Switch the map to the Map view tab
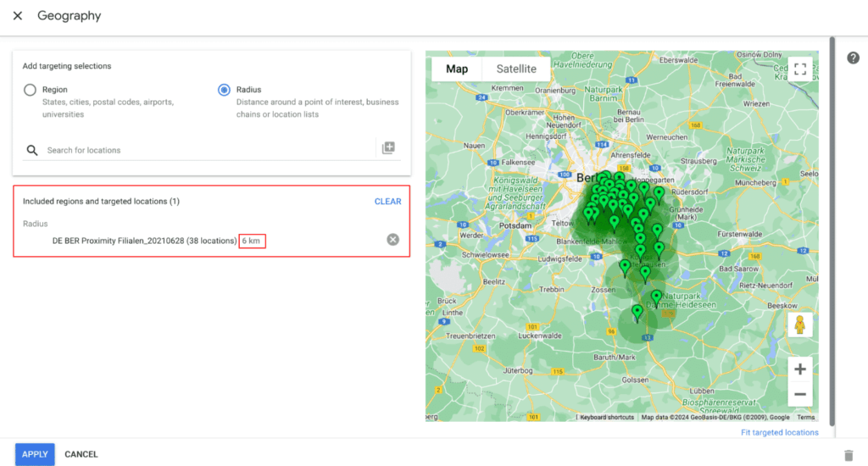Image resolution: width=868 pixels, height=466 pixels. pyautogui.click(x=457, y=69)
